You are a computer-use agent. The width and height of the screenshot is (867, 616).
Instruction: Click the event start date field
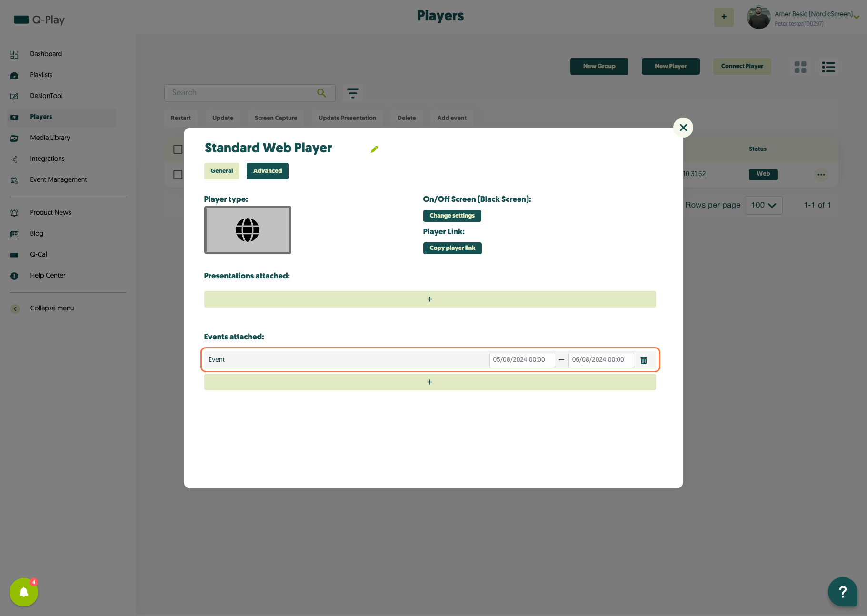(522, 360)
